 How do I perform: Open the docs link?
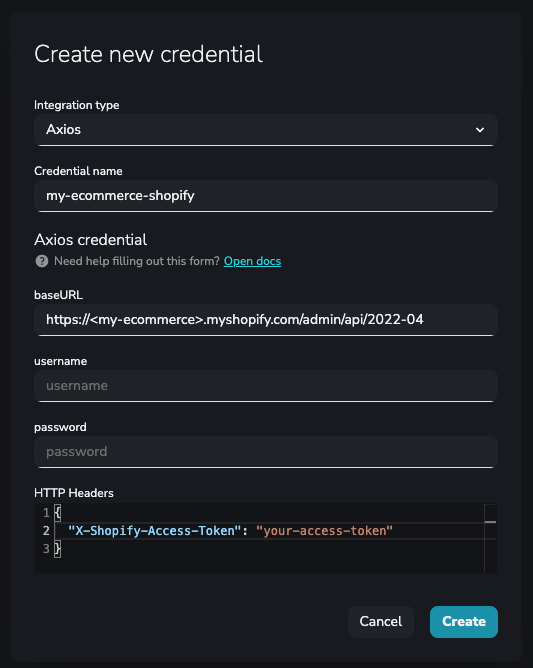(252, 261)
